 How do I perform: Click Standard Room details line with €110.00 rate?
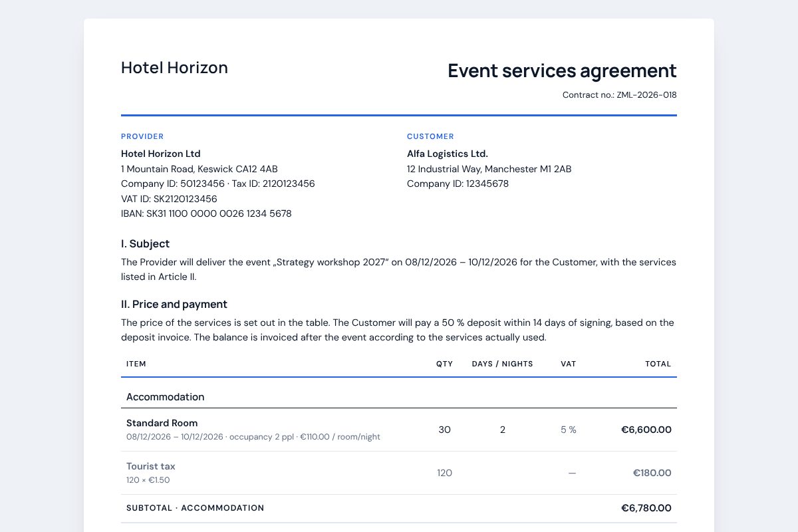pyautogui.click(x=253, y=437)
